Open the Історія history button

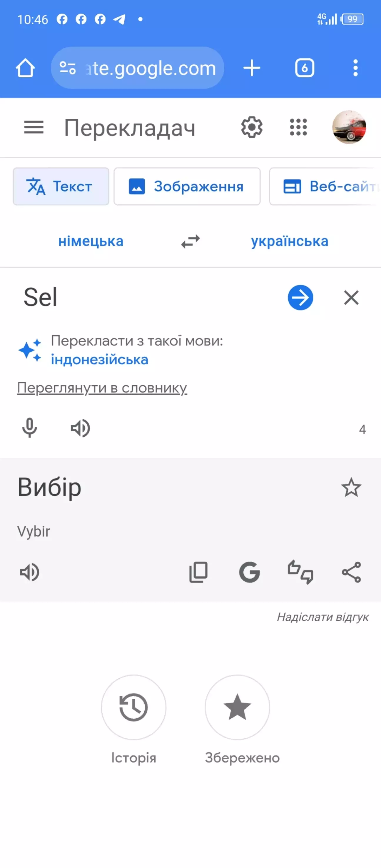click(134, 707)
